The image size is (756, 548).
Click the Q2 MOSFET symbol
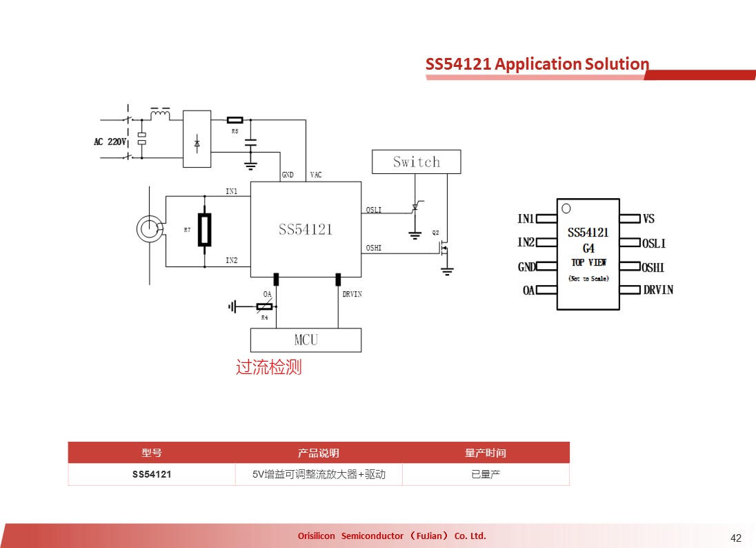[x=444, y=249]
